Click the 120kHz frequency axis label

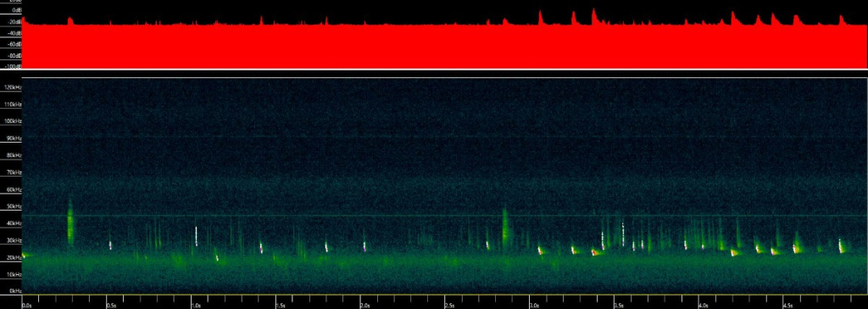[14, 87]
